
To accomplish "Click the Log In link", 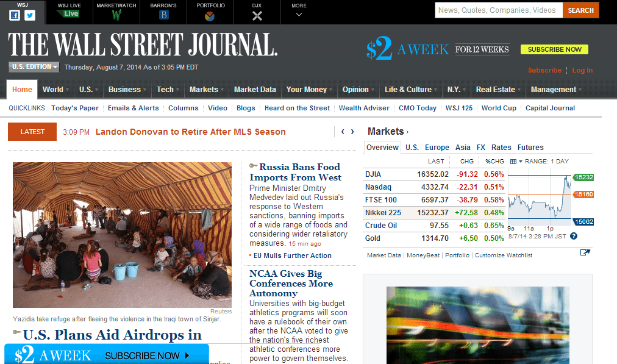I will click(x=582, y=70).
